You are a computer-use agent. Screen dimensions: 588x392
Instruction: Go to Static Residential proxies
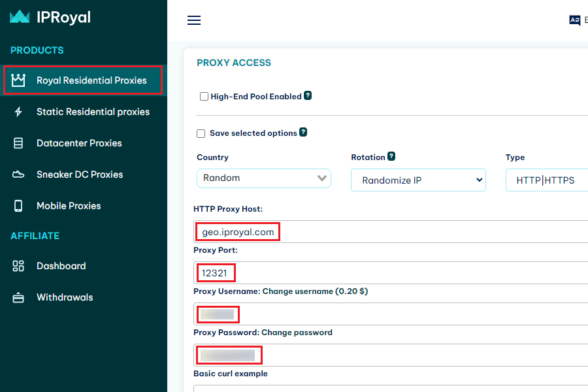[83, 112]
